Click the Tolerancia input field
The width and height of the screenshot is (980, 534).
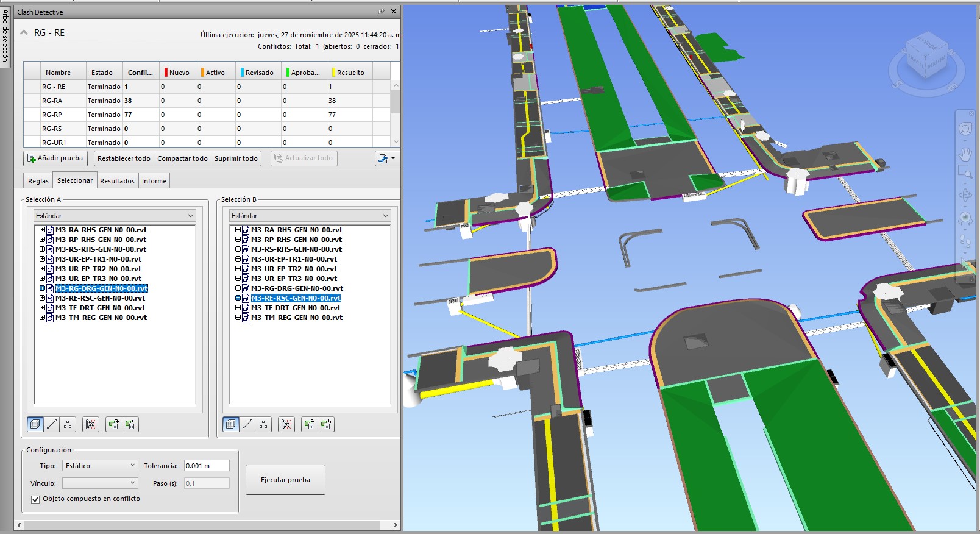pos(207,466)
